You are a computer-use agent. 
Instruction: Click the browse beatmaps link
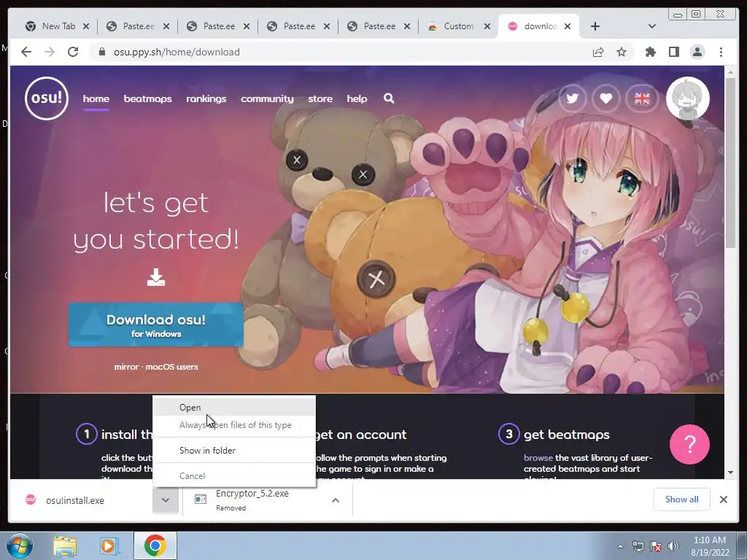[x=538, y=458]
